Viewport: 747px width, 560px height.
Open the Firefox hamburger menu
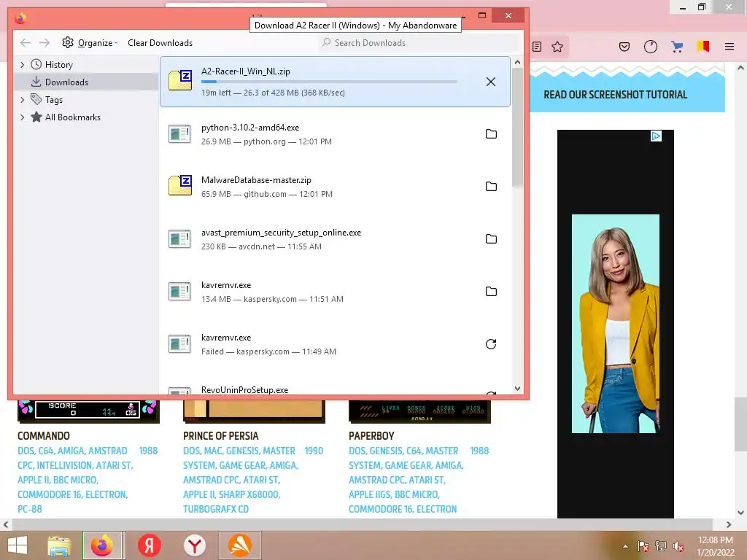point(729,47)
